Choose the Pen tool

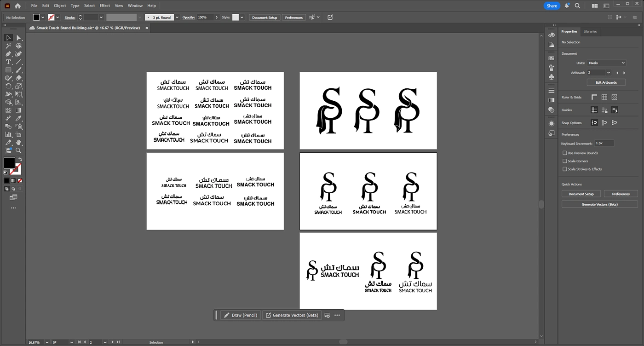pos(8,54)
